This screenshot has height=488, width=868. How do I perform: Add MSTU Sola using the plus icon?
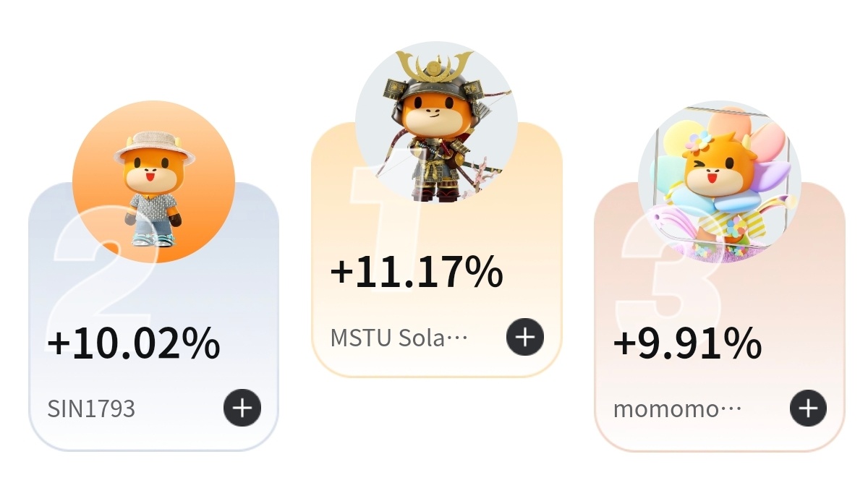(524, 337)
